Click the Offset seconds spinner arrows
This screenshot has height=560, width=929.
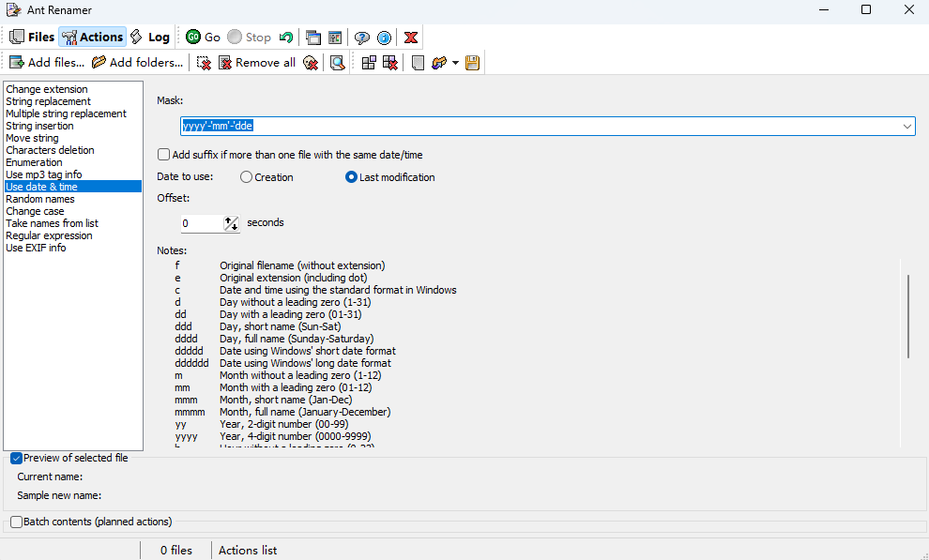[x=231, y=223]
